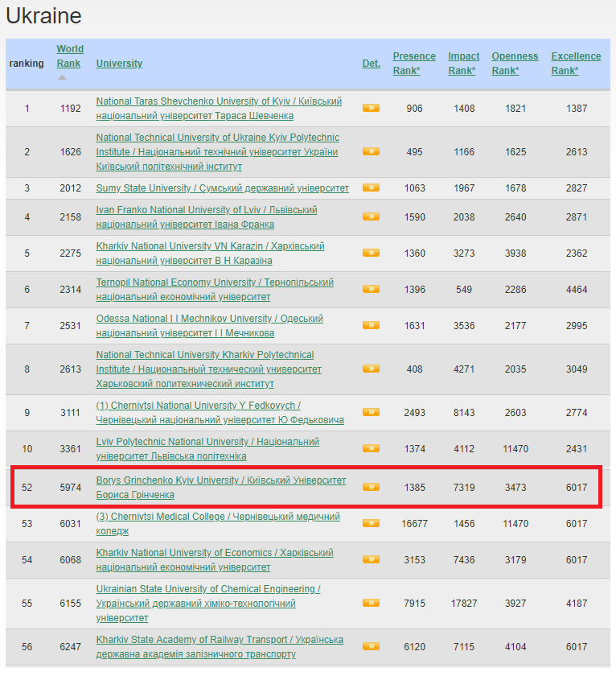Click the University column header link

[119, 64]
